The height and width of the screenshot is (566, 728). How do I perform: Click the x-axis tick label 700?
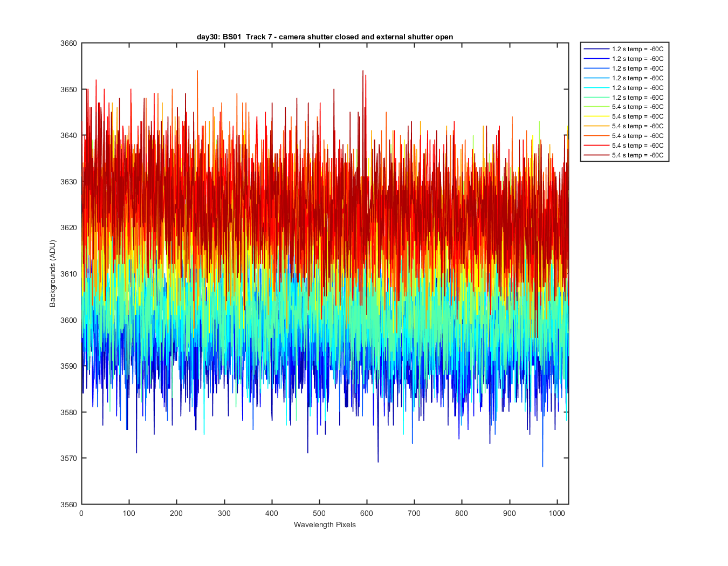tap(414, 513)
